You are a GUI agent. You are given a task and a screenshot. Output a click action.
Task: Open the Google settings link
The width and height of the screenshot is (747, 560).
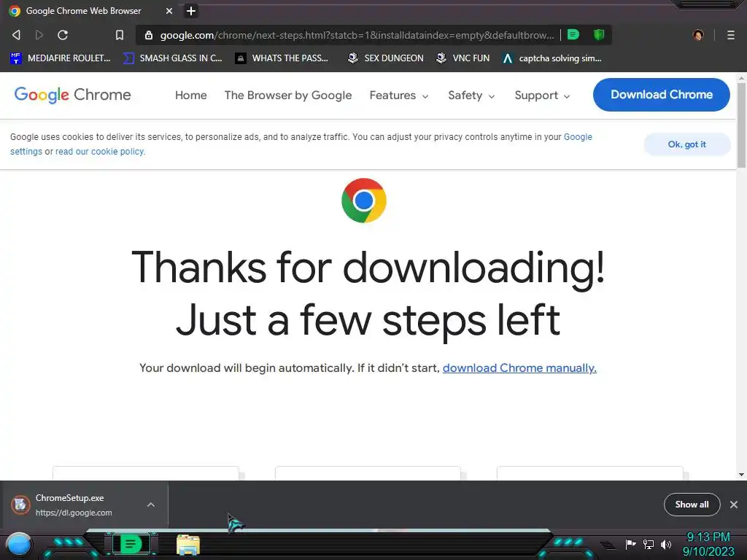pos(578,136)
